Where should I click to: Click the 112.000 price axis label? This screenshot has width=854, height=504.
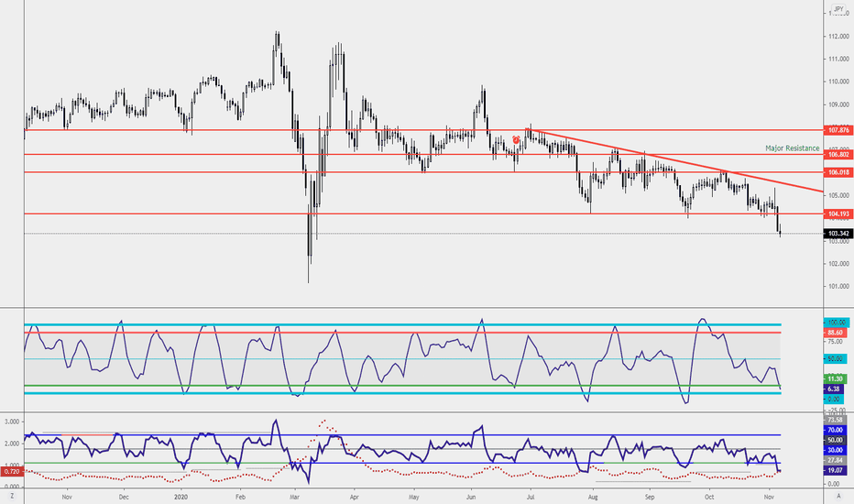838,37
